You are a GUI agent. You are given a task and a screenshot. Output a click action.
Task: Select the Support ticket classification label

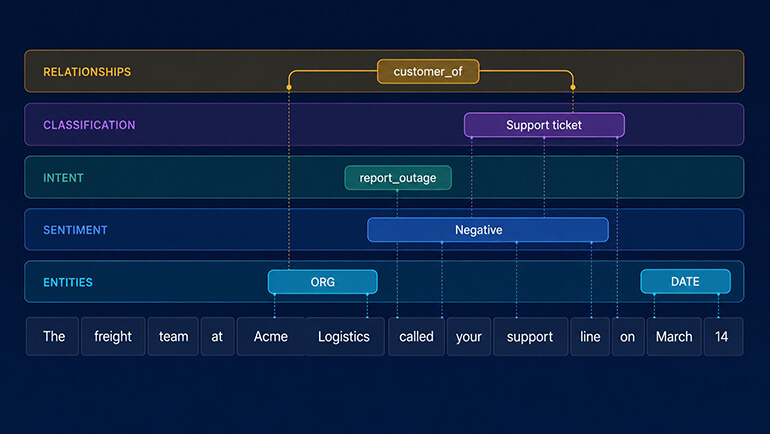pos(544,125)
